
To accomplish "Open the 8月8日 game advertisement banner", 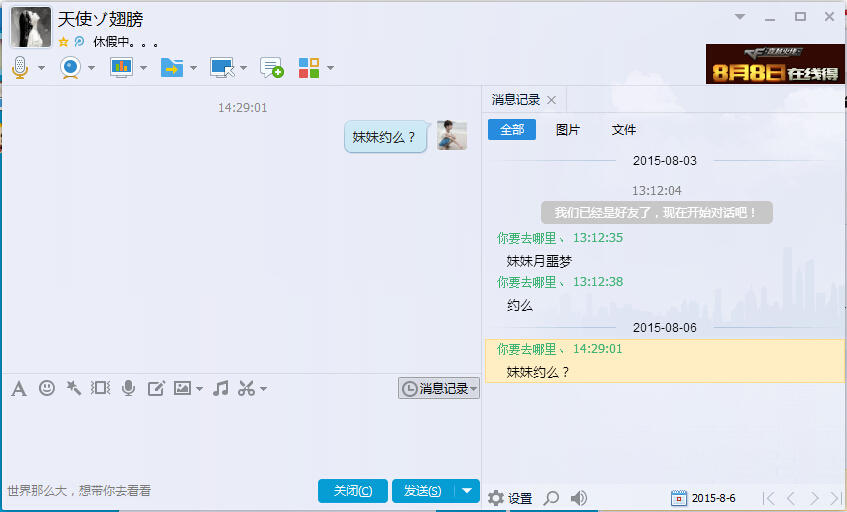I will pyautogui.click(x=775, y=64).
